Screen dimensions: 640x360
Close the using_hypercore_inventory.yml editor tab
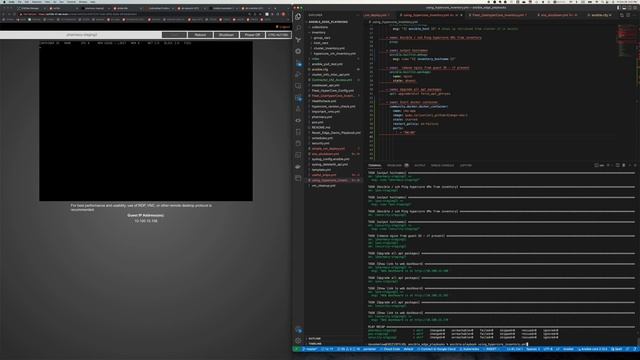pyautogui.click(x=462, y=15)
